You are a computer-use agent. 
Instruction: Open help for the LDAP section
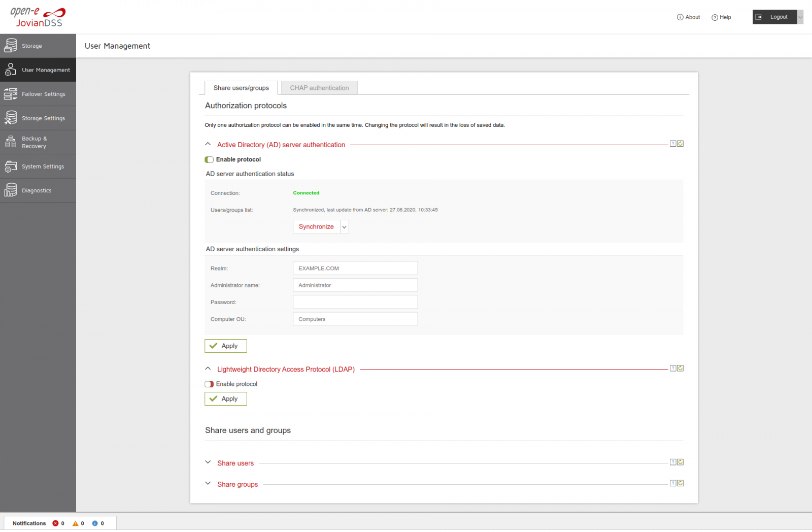point(673,368)
